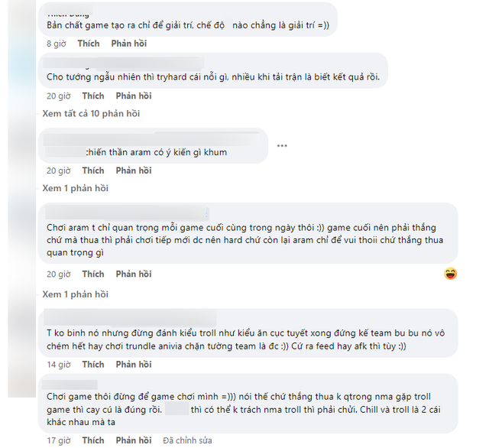Reply to the 'Cho tướng ngẫu nhiên' comment
The width and height of the screenshot is (489, 448).
pos(134,96)
